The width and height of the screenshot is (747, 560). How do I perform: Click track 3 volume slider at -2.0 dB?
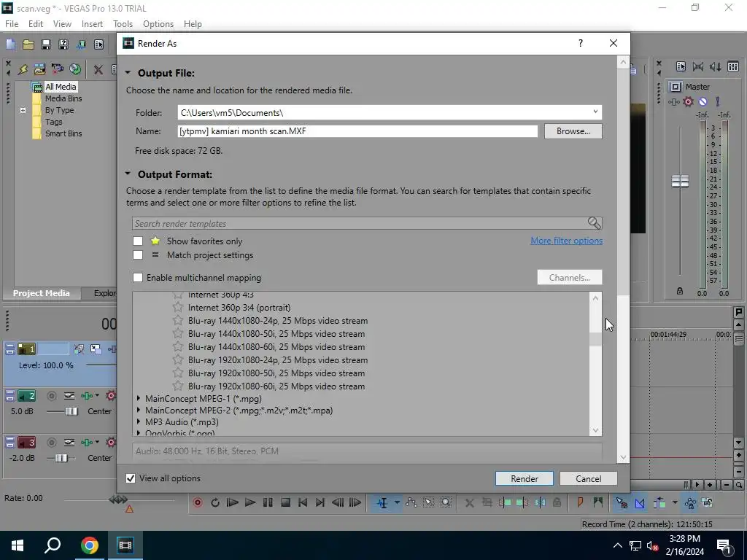(61, 458)
